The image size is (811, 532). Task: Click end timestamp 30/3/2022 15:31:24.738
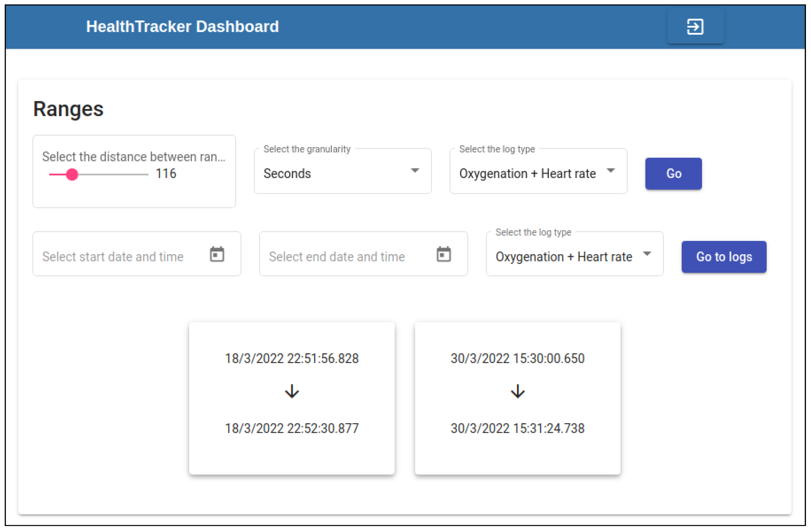[517, 428]
